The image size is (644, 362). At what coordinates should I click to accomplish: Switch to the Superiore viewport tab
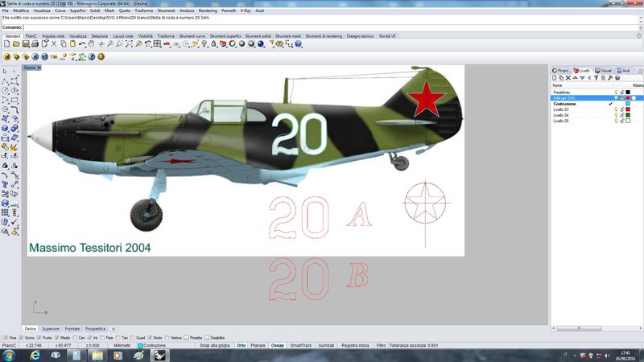51,329
